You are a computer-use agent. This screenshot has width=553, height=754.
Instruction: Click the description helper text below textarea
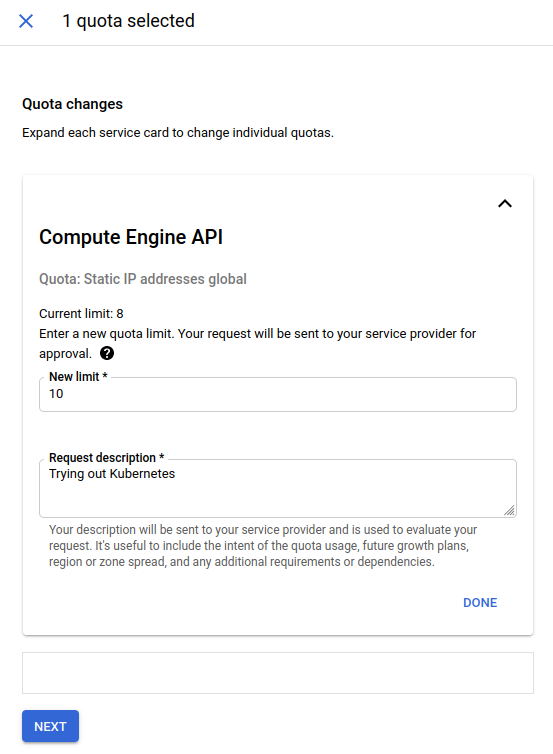tap(263, 546)
